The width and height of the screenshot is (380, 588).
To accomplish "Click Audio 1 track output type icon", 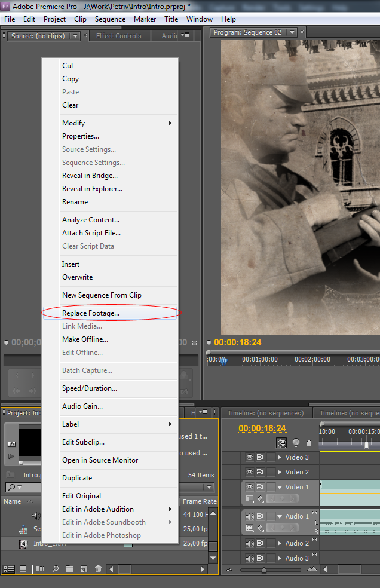I will tap(314, 513).
